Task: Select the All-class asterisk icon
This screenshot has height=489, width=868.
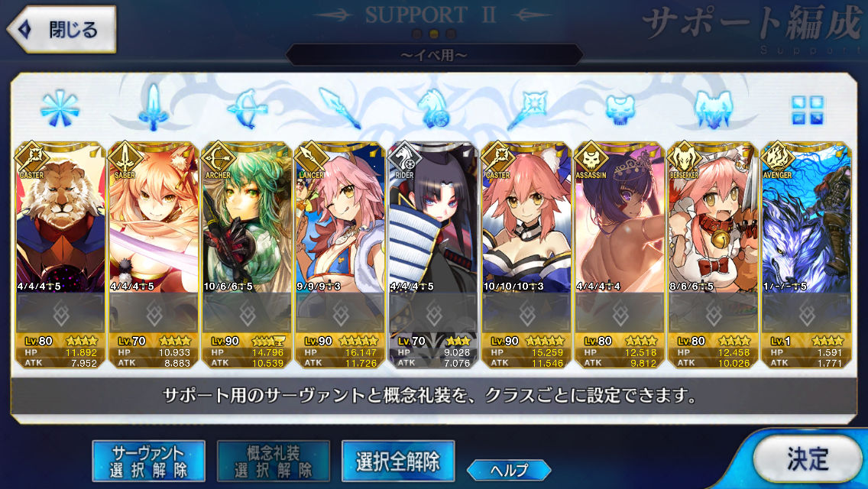Action: pos(60,108)
